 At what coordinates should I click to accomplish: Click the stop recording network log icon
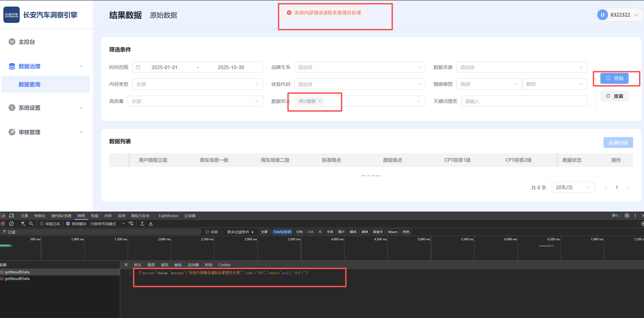pos(3,224)
